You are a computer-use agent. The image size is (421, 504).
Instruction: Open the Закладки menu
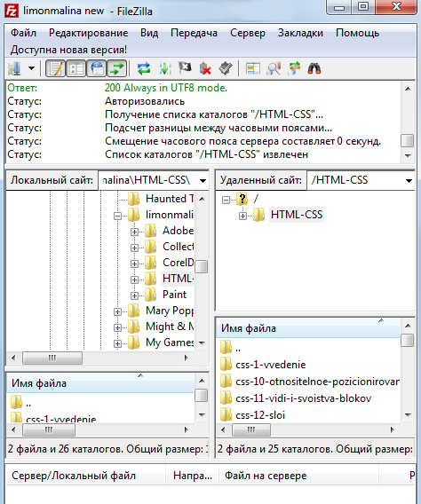point(300,33)
